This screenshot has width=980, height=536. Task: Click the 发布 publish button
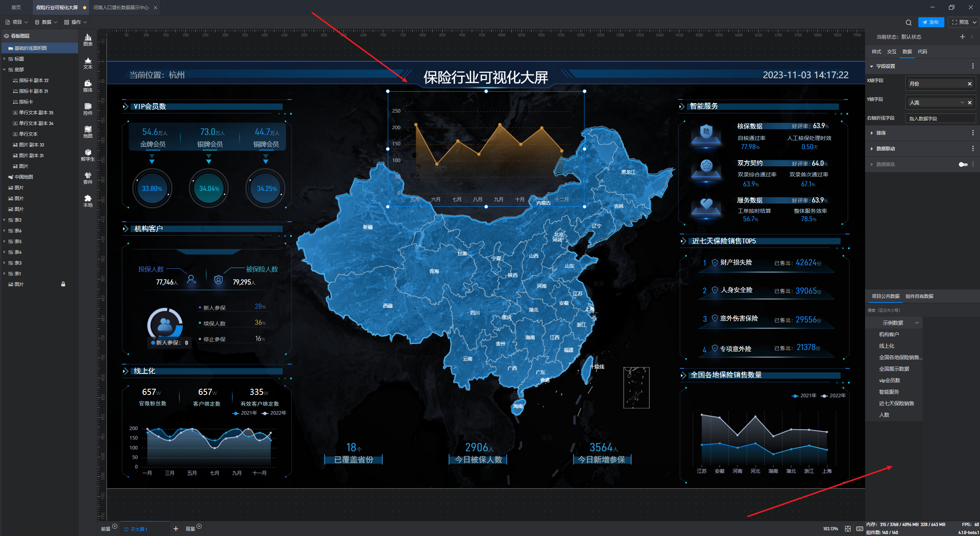(x=931, y=22)
